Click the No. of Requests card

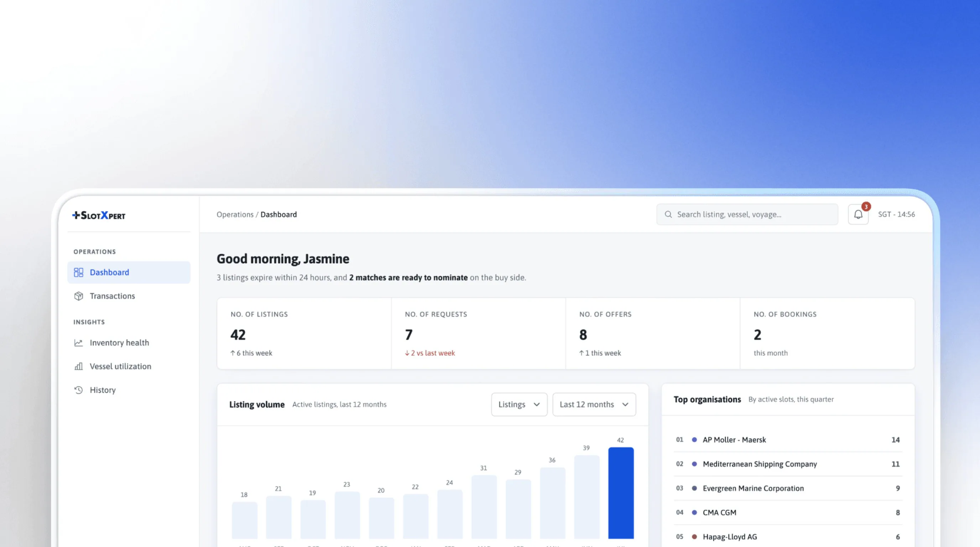[x=479, y=334]
